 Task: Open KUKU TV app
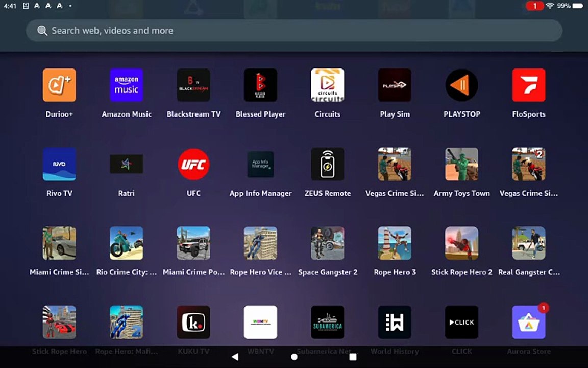point(193,322)
